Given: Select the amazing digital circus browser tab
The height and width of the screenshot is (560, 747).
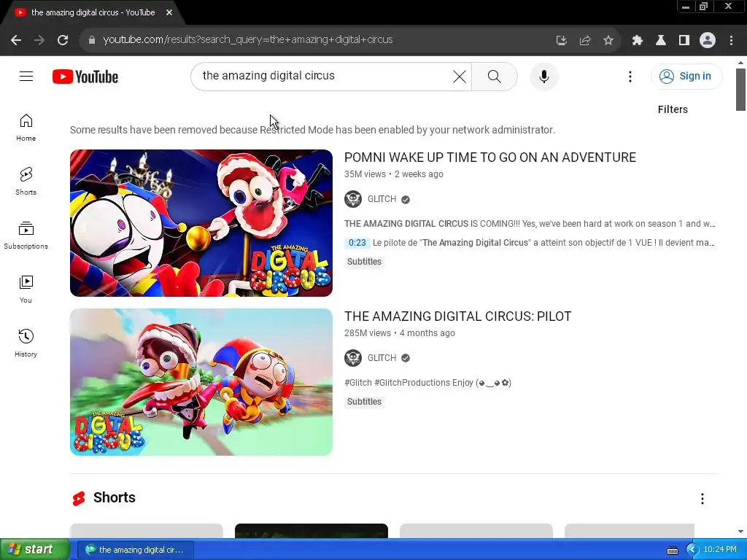Looking at the screenshot, I should pyautogui.click(x=93, y=13).
